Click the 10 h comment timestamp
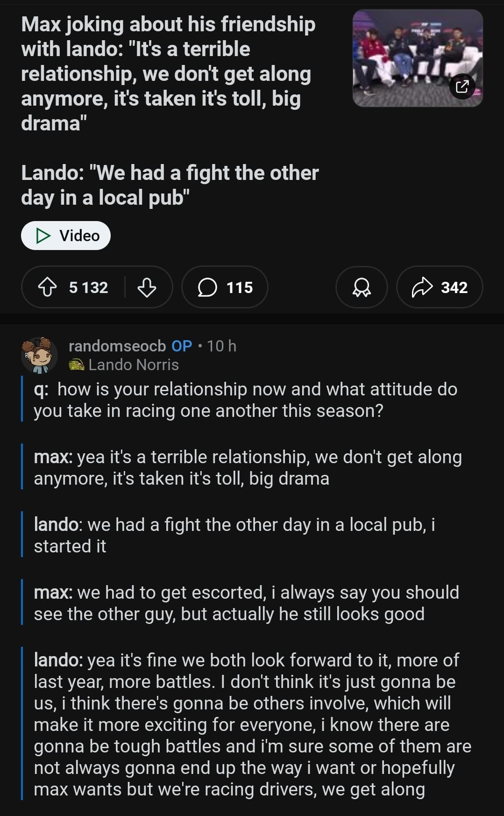This screenshot has height=816, width=504. tap(221, 346)
